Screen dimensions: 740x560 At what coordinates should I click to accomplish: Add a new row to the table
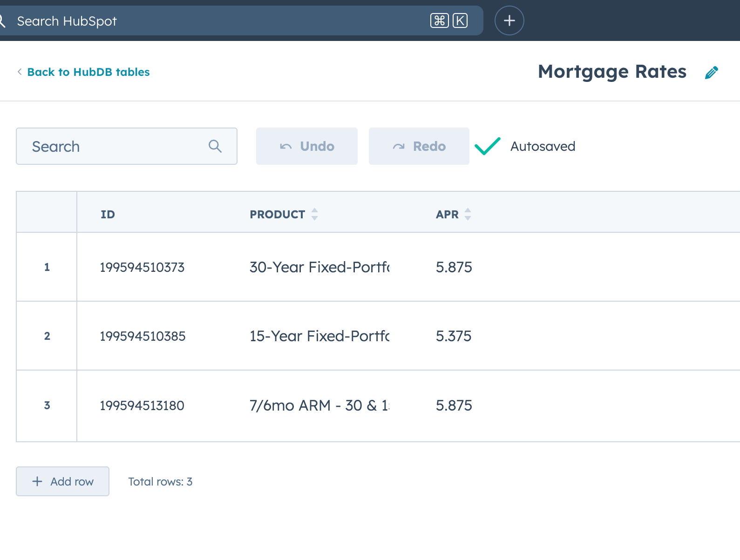pyautogui.click(x=63, y=481)
